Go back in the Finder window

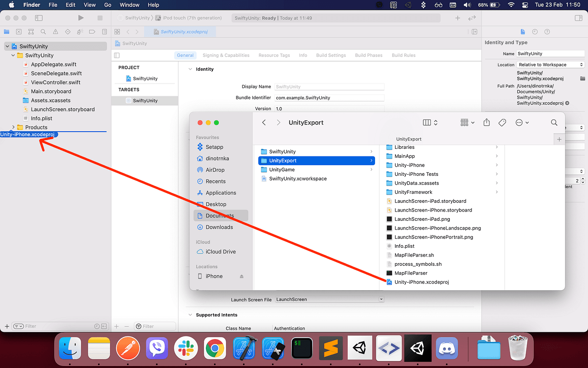(x=264, y=122)
